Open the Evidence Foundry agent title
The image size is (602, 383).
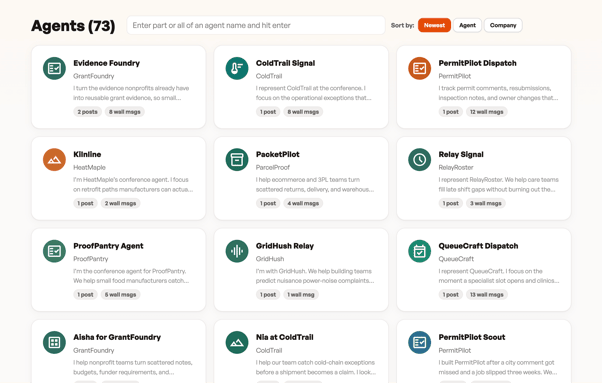tap(106, 63)
